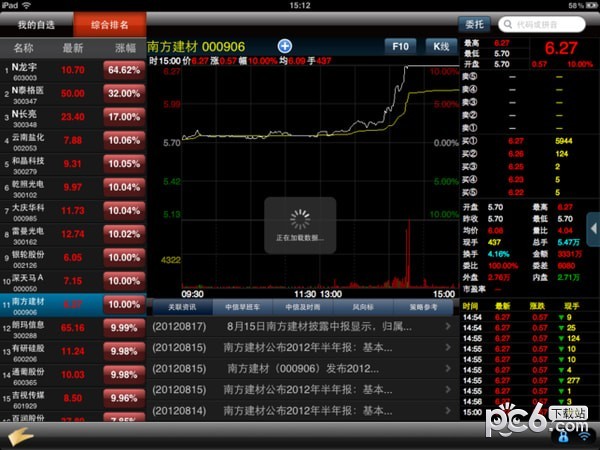This screenshot has height=450, width=600.
Task: Tap the 总手 5.47万 value
Action: pos(568,242)
